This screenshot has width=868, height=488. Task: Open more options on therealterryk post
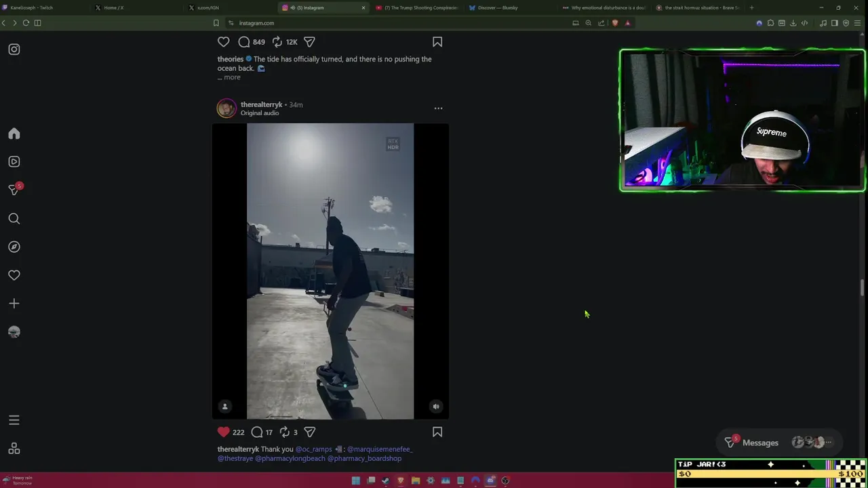click(x=438, y=108)
